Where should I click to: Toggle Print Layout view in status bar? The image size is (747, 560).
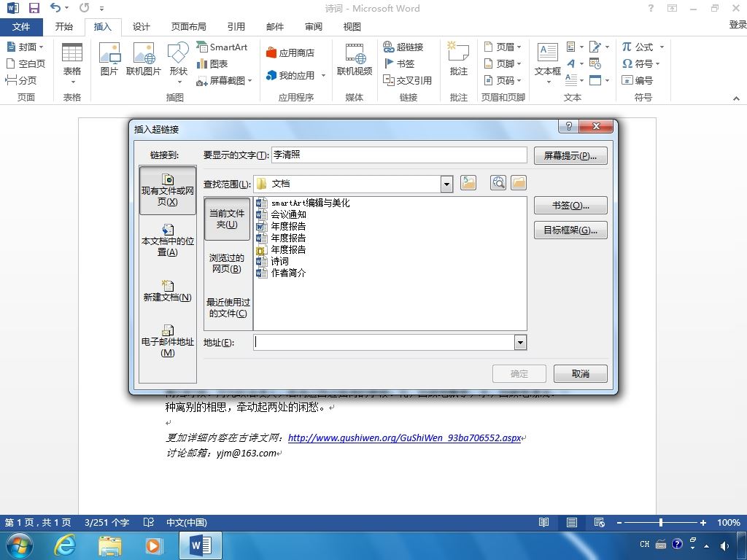[x=572, y=522]
